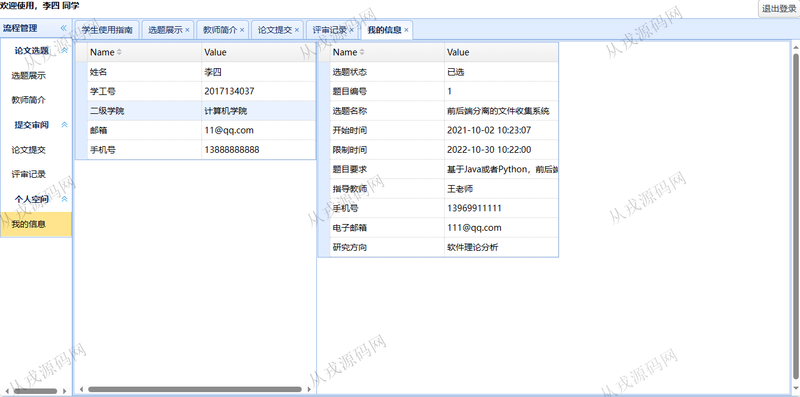800x397 pixels.
Task: Sort right table by Name column
Action: tap(362, 52)
